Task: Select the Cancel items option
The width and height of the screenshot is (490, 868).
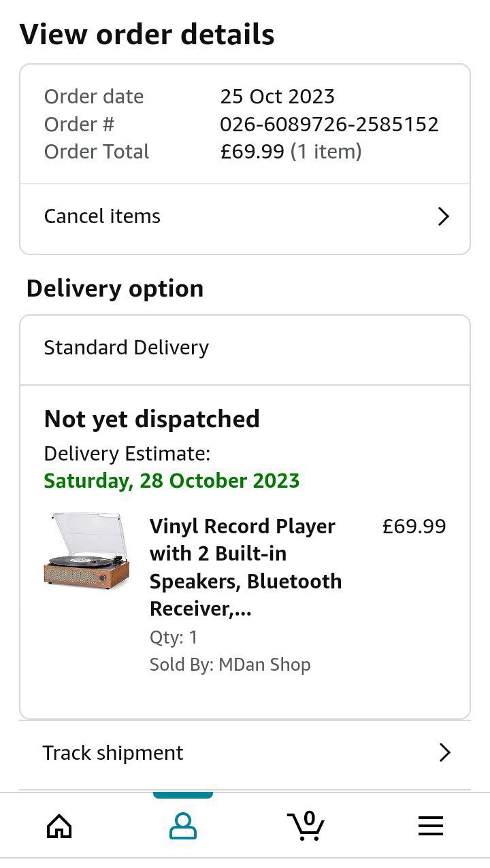Action: (x=102, y=216)
